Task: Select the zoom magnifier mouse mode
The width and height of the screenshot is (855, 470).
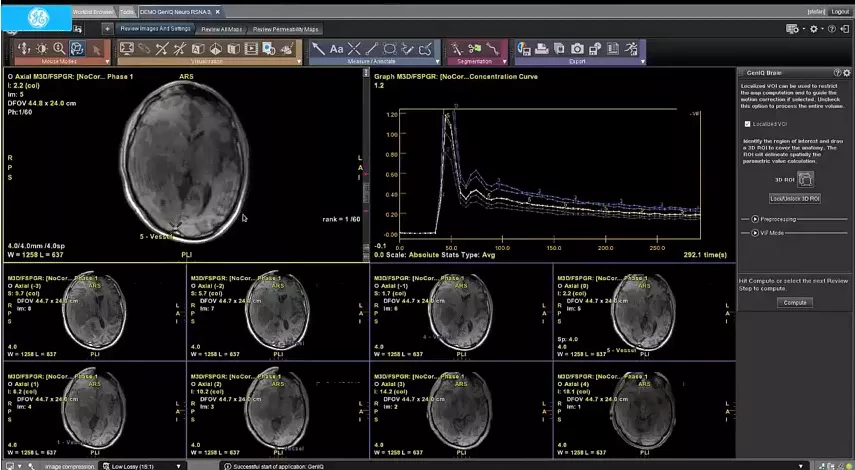Action: point(59,49)
